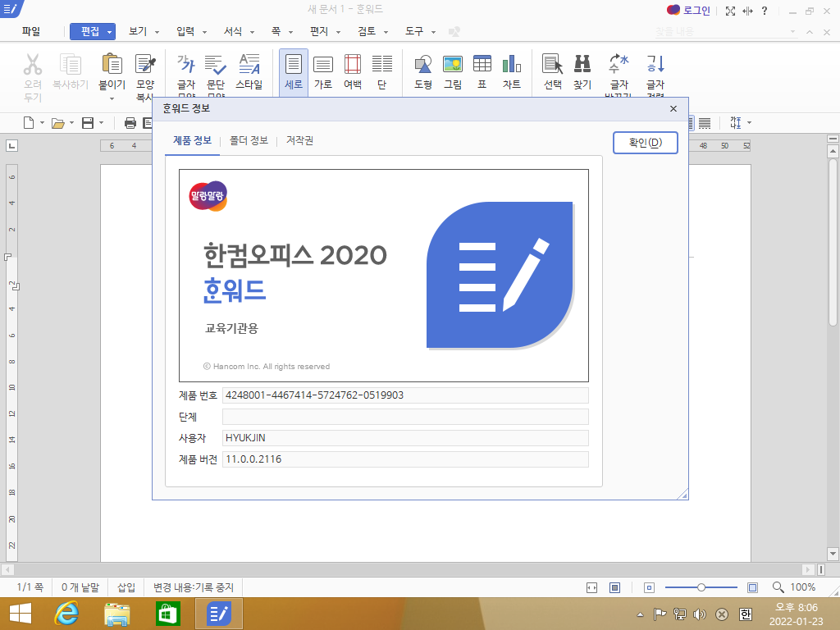Toggle the full screen icon in title bar
Screen dimensions: 840x630
[x=730, y=11]
